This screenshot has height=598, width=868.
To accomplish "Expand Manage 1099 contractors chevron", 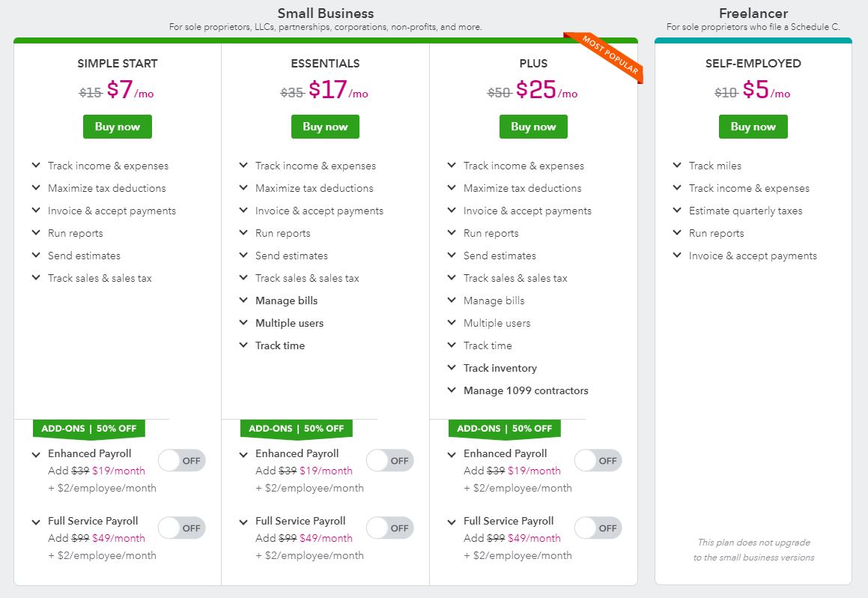I will (x=452, y=390).
